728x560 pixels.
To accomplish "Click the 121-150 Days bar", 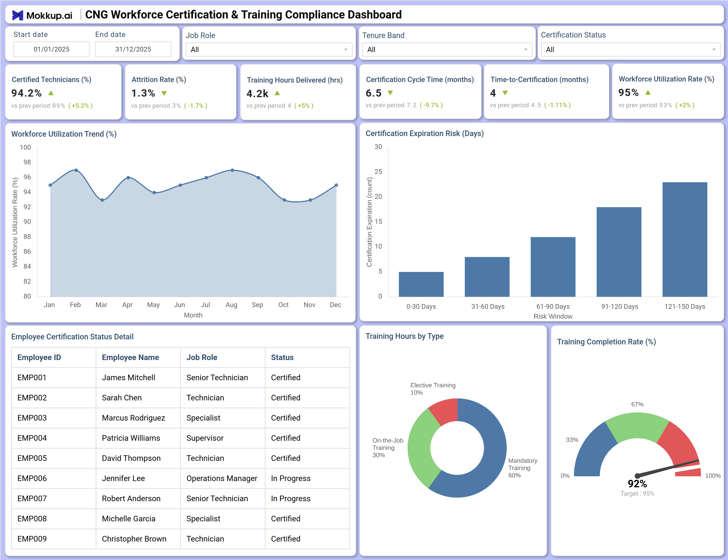I will point(685,239).
